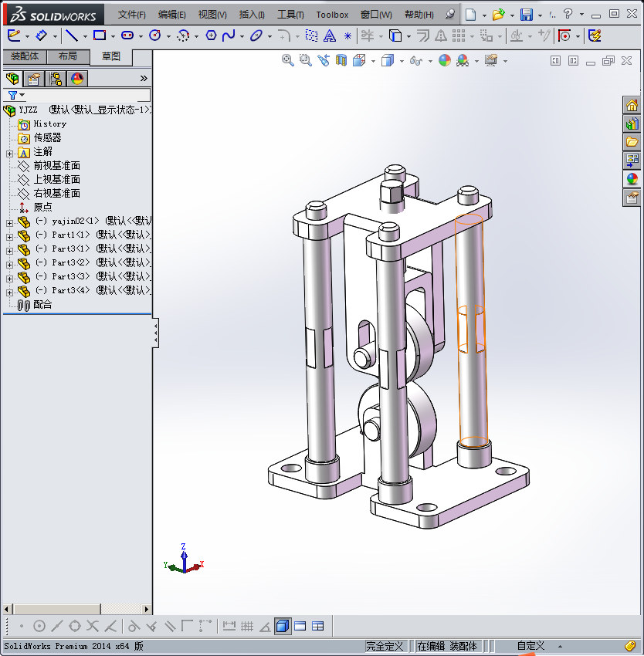Click the Offset Entities icon
Screen dimensions: 644x656
tap(423, 36)
